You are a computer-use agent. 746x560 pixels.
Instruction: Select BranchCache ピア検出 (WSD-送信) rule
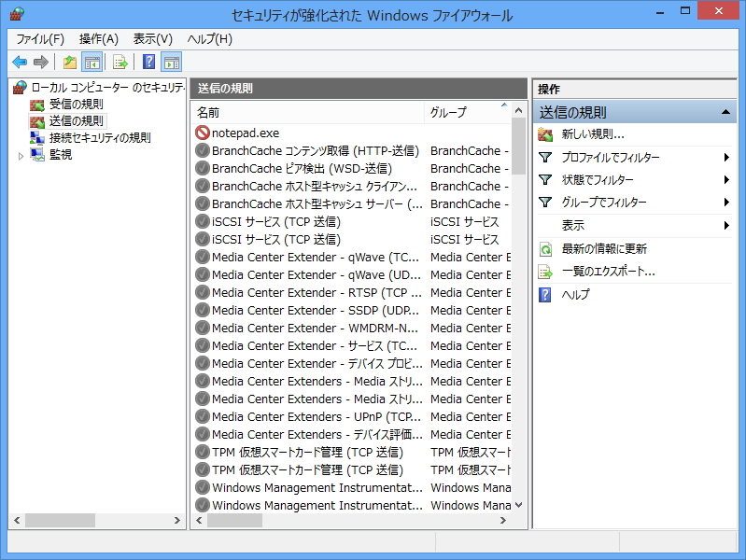click(x=303, y=168)
